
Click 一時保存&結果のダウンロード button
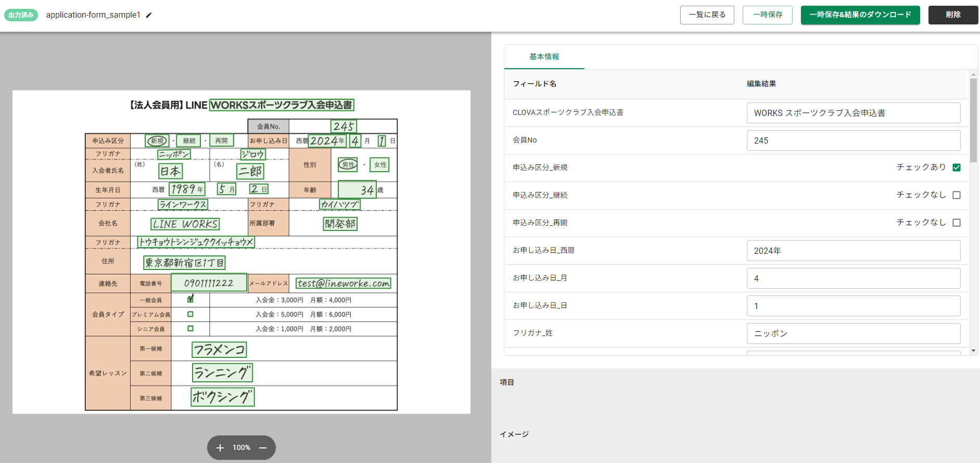point(860,15)
